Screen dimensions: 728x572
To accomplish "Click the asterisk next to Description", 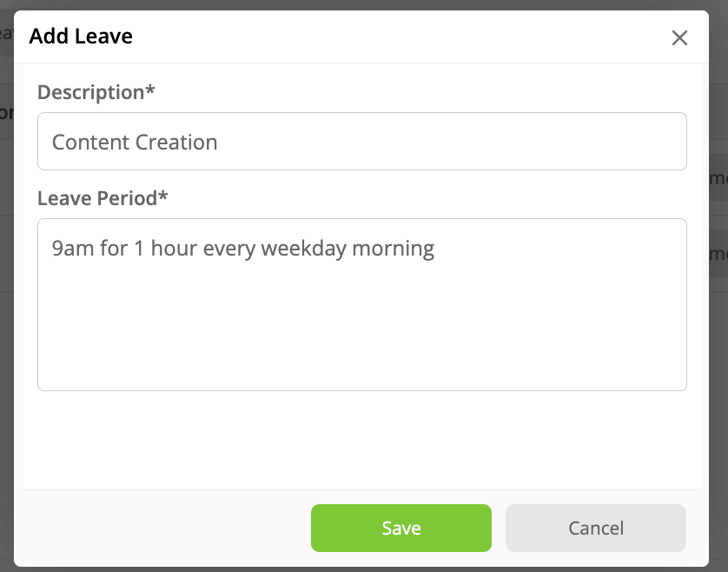I will [x=150, y=89].
